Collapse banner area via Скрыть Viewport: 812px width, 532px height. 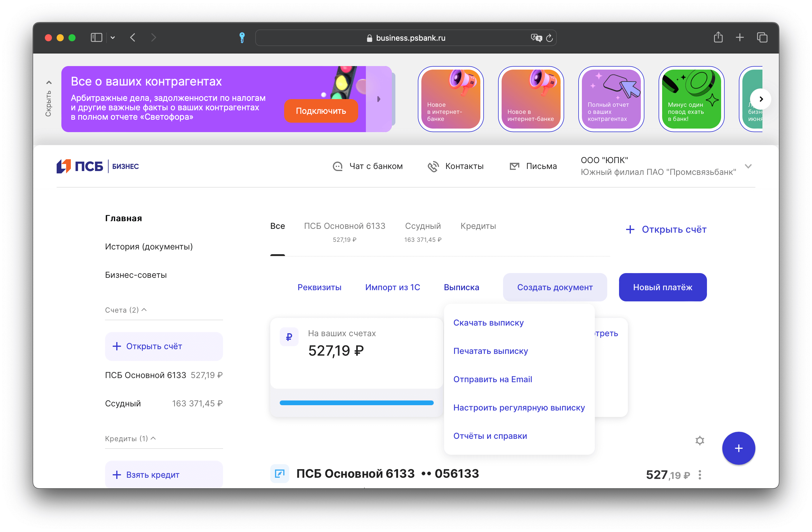pyautogui.click(x=48, y=99)
